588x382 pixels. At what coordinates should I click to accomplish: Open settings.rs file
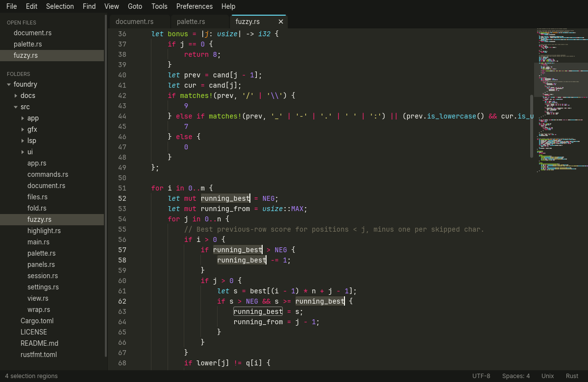point(52,287)
